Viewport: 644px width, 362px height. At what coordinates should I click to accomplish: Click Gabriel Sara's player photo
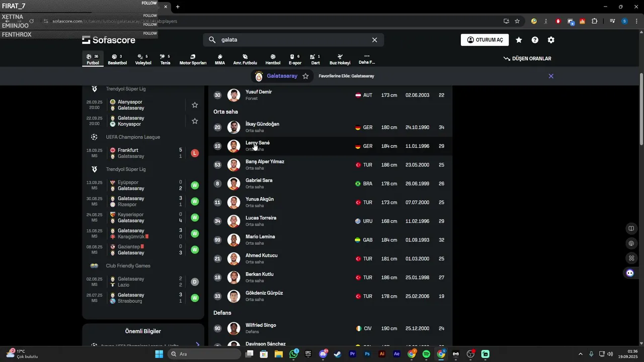click(233, 184)
